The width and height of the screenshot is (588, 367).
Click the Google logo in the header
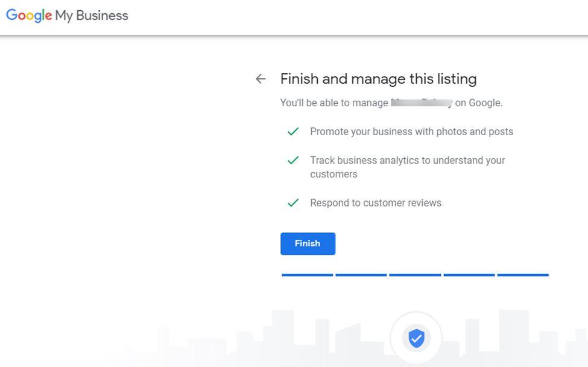click(29, 16)
